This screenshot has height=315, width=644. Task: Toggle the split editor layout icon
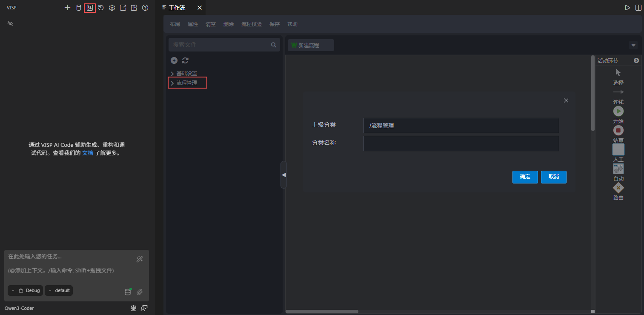[x=638, y=8]
